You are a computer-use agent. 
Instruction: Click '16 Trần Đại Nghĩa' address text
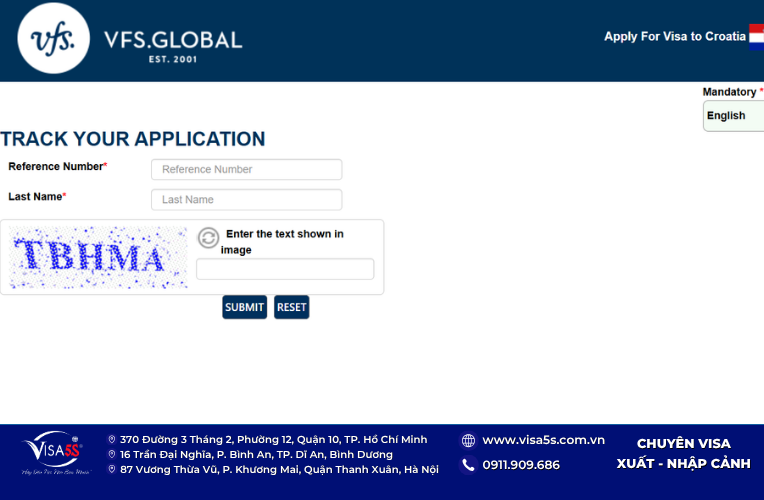tap(256, 455)
